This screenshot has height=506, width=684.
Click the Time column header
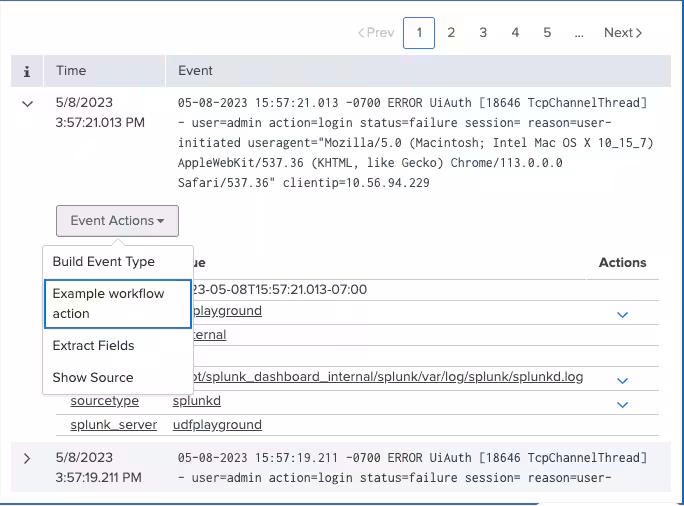(x=71, y=71)
